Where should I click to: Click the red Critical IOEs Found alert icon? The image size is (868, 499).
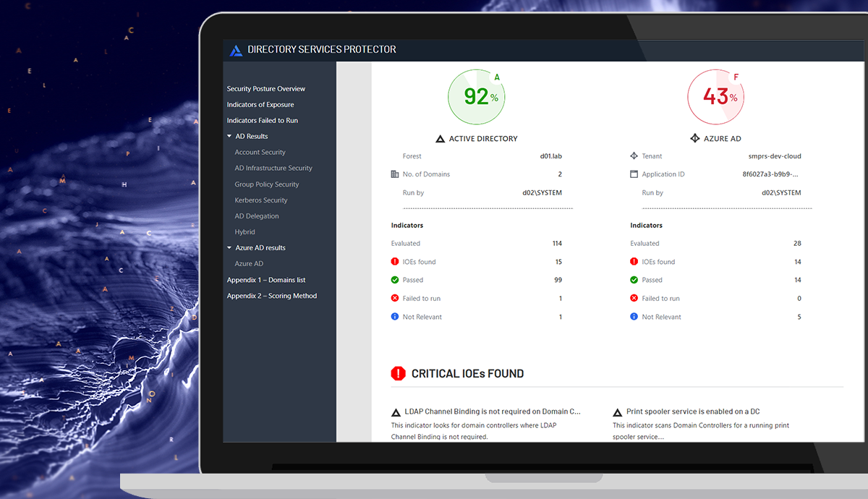tap(398, 373)
